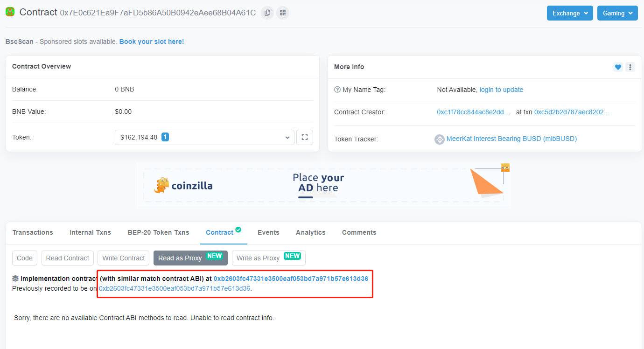Click the contract identicon avatar
The height and width of the screenshot is (349, 644).
point(10,12)
